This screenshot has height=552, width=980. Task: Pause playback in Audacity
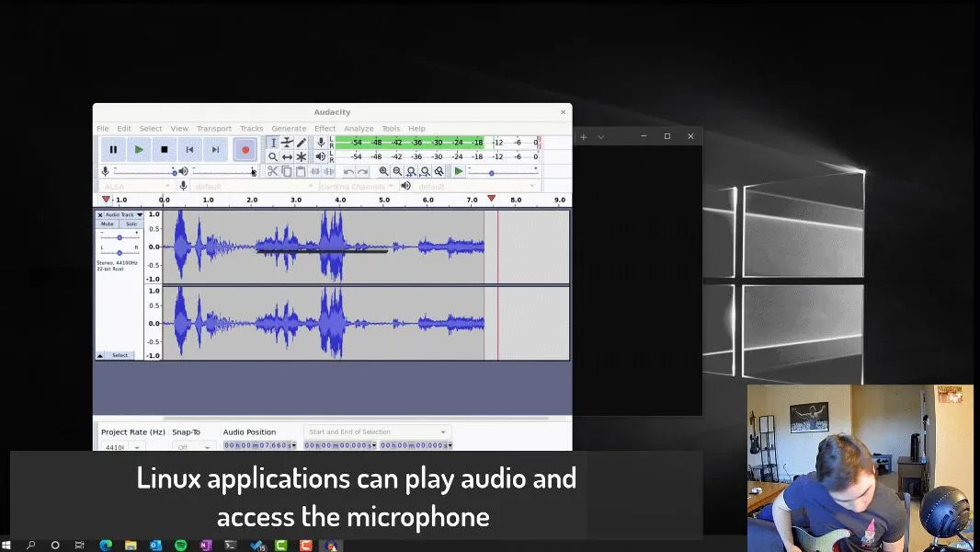point(113,149)
